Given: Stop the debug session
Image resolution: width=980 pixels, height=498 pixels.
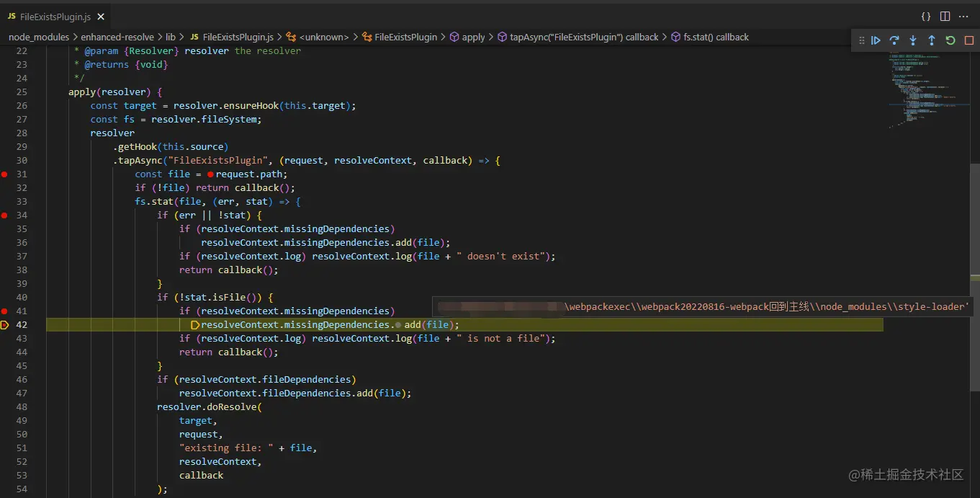Looking at the screenshot, I should tap(969, 40).
